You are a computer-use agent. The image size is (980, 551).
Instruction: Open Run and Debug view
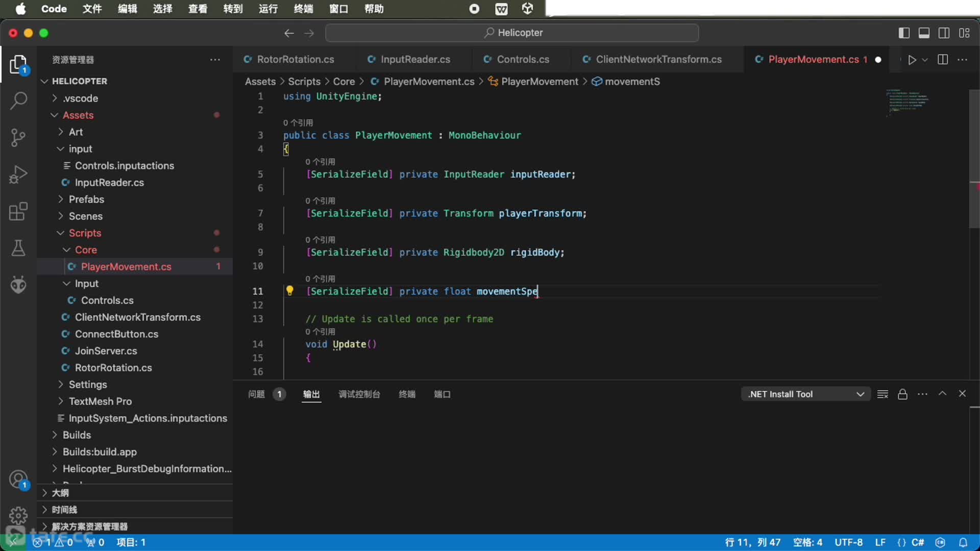18,174
